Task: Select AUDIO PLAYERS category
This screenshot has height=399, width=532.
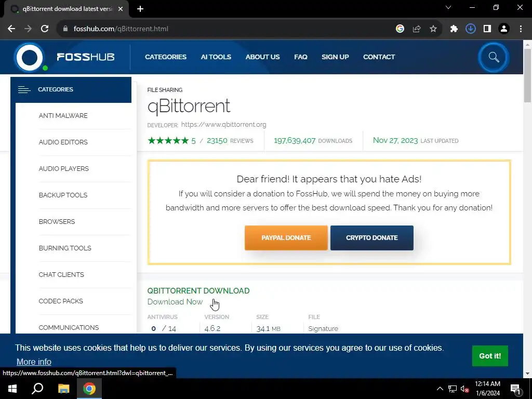Action: coord(64,169)
